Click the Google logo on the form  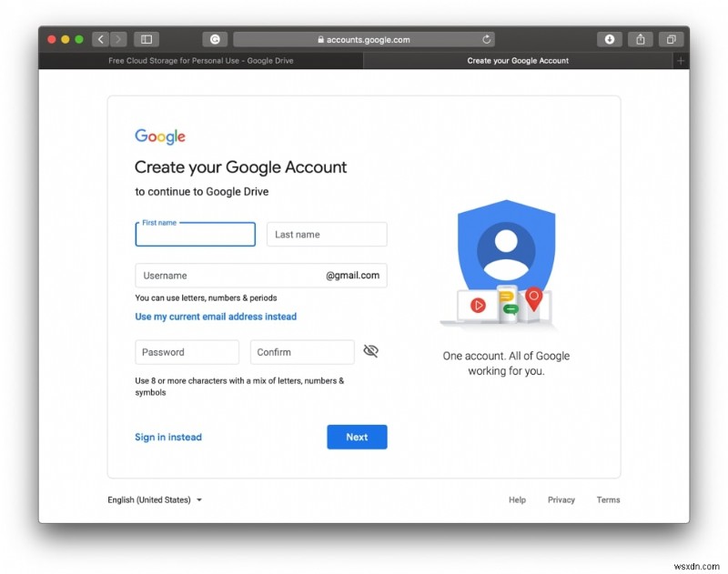point(159,136)
